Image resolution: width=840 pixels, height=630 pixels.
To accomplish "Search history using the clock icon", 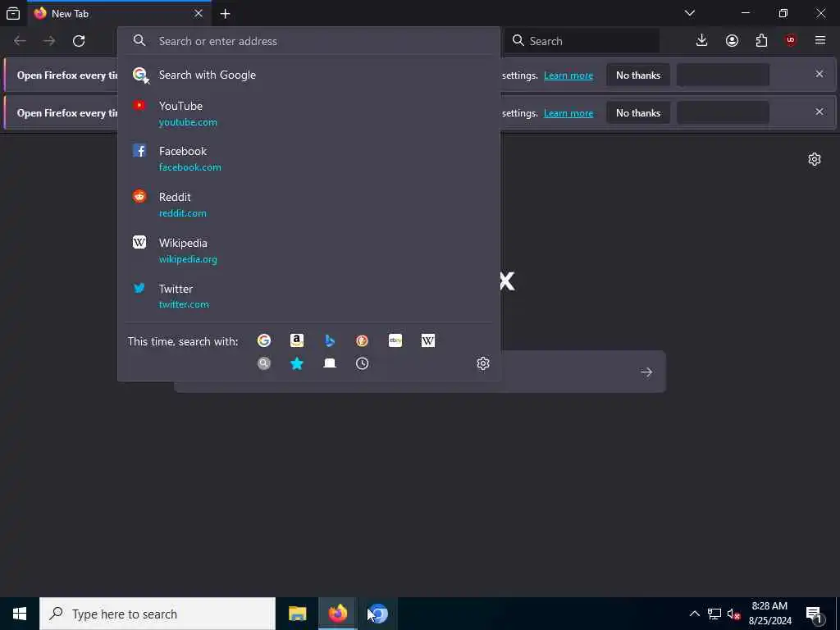I will click(362, 363).
